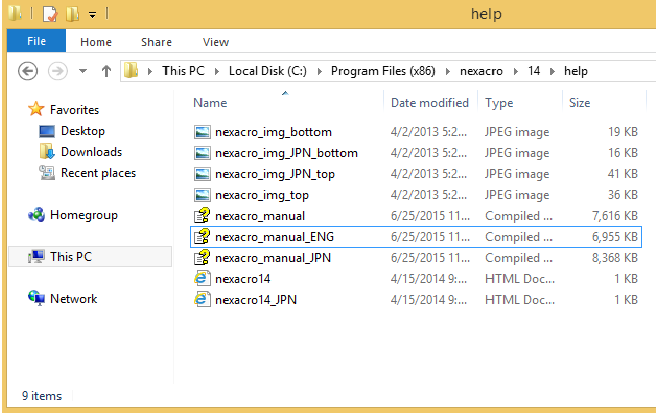
Task: Navigate to Program Files (x86) breadcrumb
Action: pyautogui.click(x=383, y=71)
